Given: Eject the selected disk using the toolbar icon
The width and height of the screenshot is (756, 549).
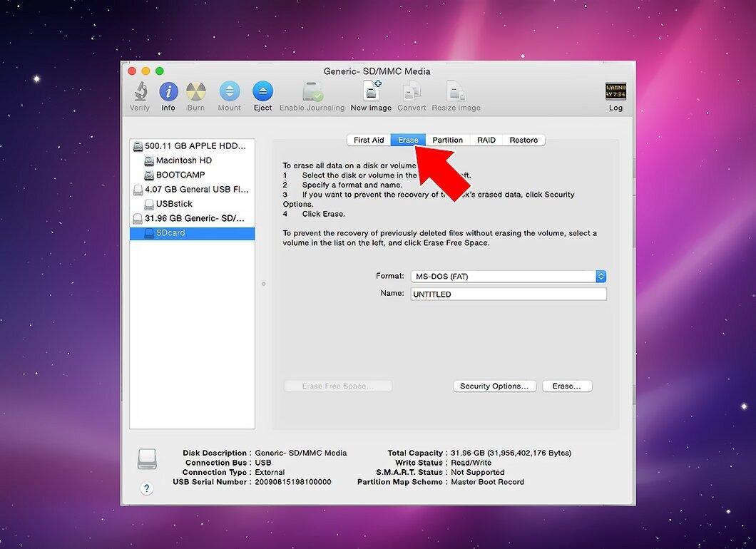Looking at the screenshot, I should (262, 91).
